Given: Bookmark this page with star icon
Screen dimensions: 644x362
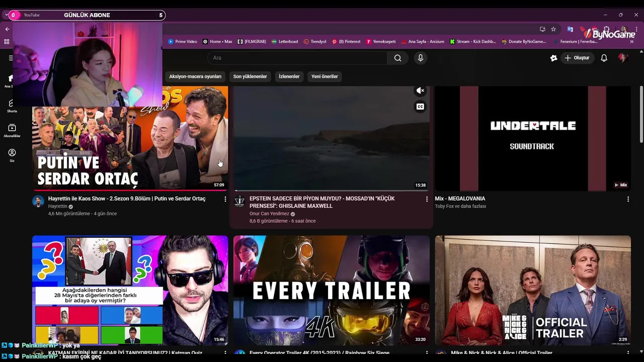Looking at the screenshot, I should tap(553, 29).
